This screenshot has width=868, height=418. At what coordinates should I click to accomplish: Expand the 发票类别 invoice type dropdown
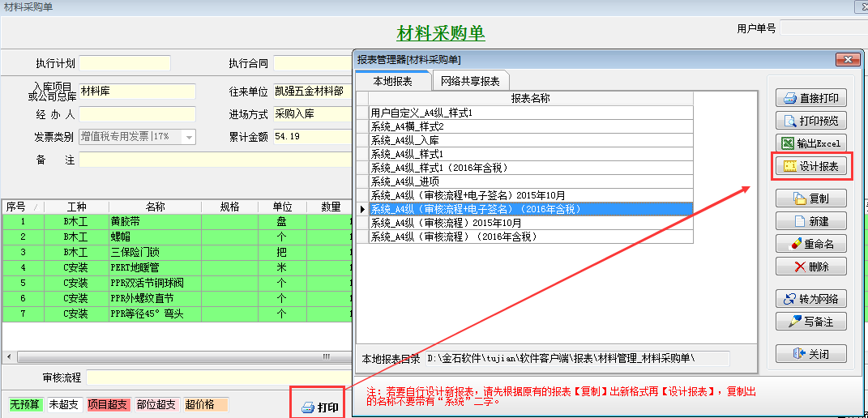[190, 137]
